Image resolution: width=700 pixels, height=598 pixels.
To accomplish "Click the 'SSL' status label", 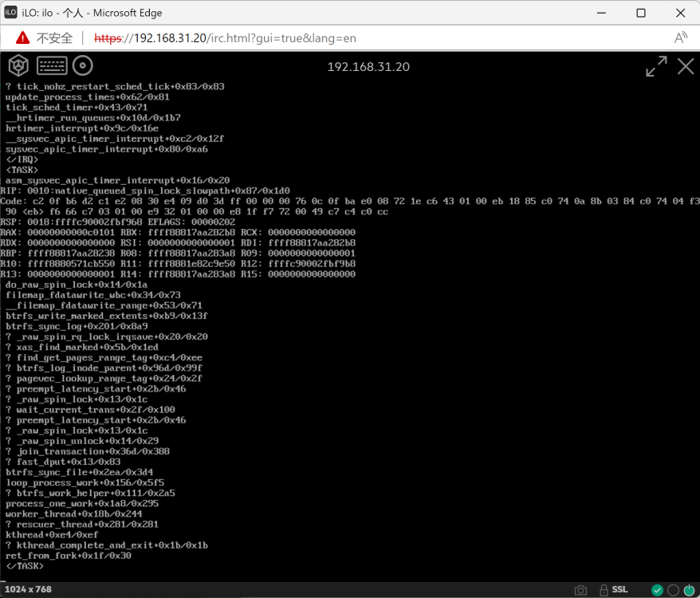I will click(x=619, y=589).
